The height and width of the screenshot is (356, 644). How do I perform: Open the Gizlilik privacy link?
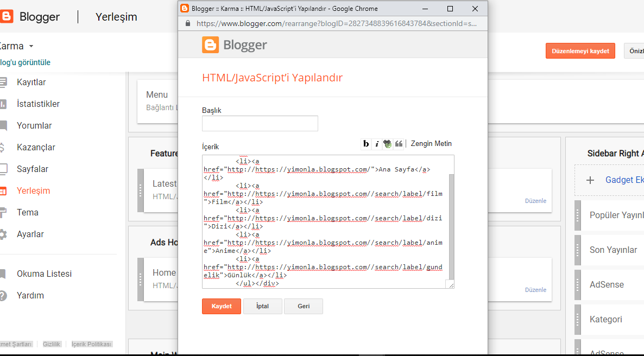click(52, 344)
